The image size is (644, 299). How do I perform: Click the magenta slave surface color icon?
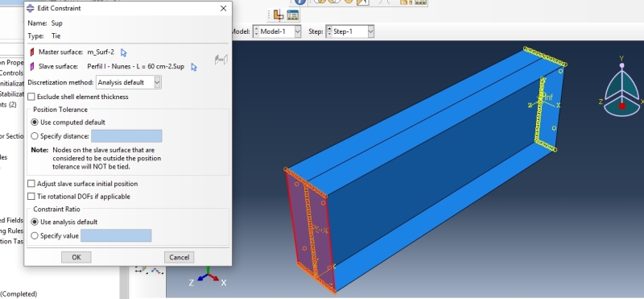coord(32,66)
